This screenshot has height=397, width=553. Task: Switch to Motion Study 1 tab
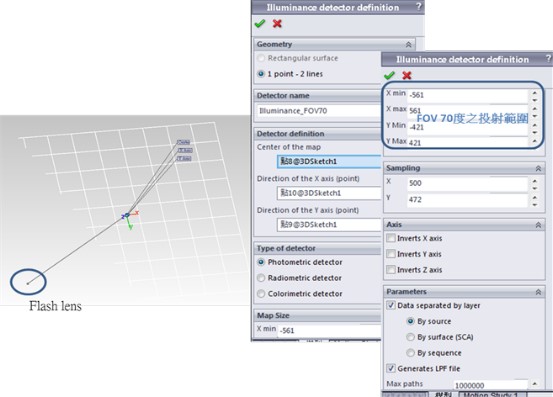[x=493, y=394]
